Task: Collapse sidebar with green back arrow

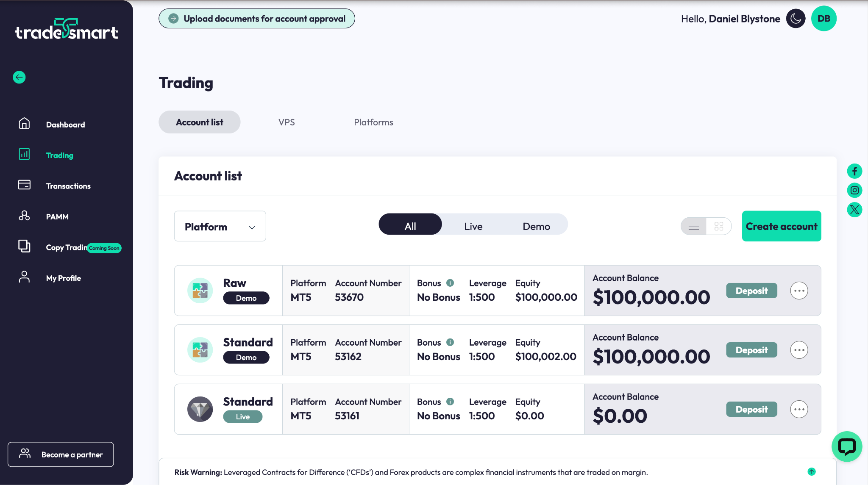Action: (x=19, y=77)
